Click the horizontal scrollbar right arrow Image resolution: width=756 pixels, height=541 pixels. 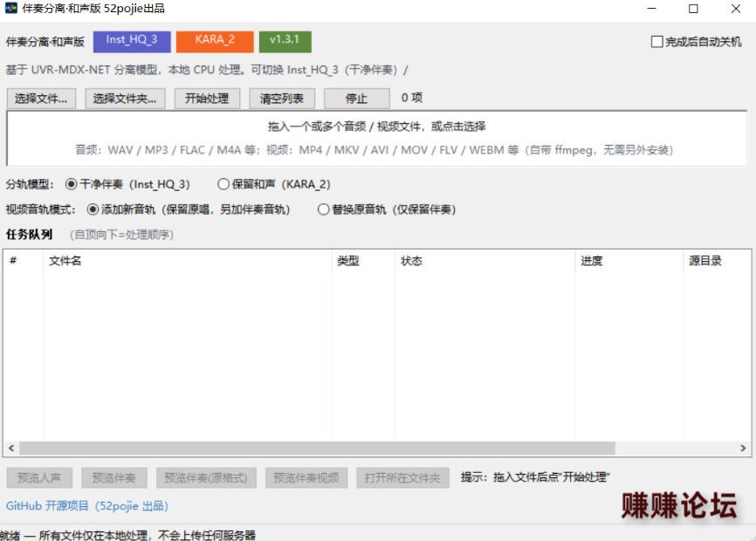click(x=743, y=448)
